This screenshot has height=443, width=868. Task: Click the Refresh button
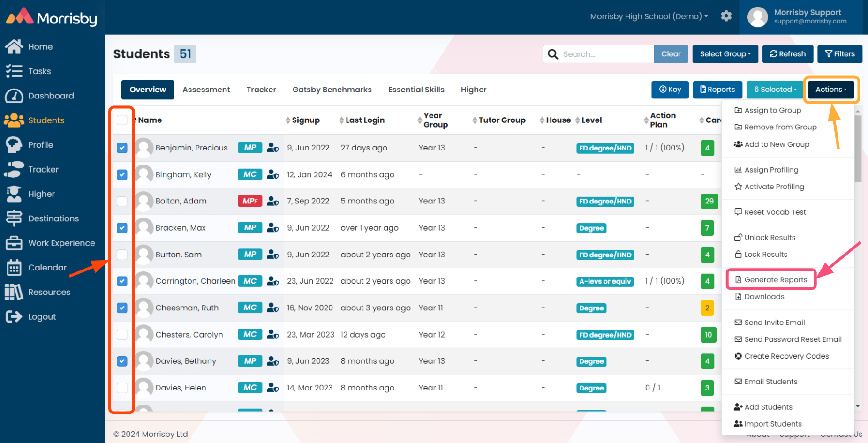(x=788, y=54)
